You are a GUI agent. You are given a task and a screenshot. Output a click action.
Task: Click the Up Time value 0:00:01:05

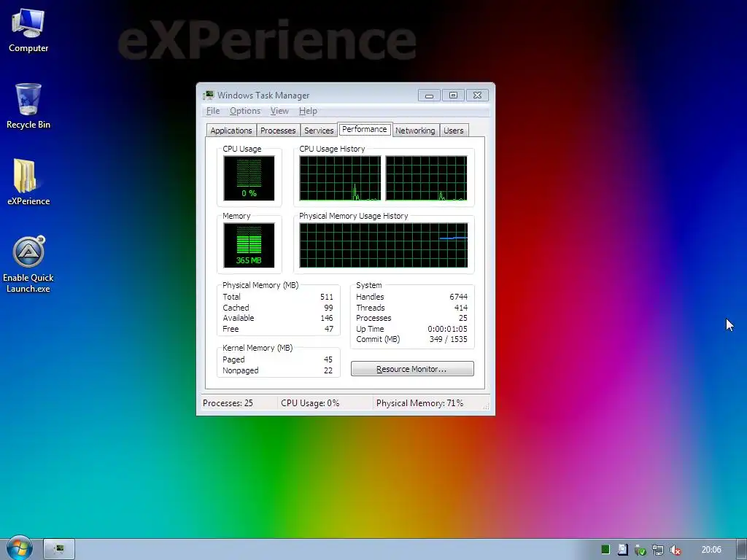pos(447,329)
